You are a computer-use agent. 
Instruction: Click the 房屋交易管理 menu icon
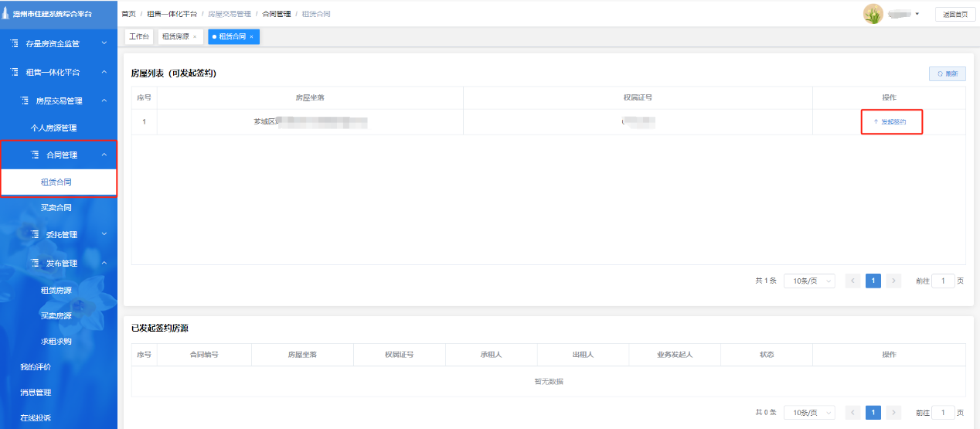coord(24,100)
